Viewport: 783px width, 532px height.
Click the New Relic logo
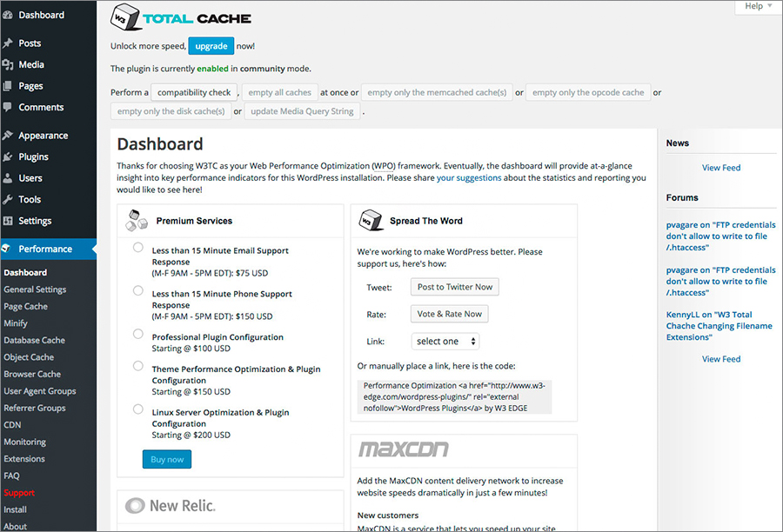point(171,506)
